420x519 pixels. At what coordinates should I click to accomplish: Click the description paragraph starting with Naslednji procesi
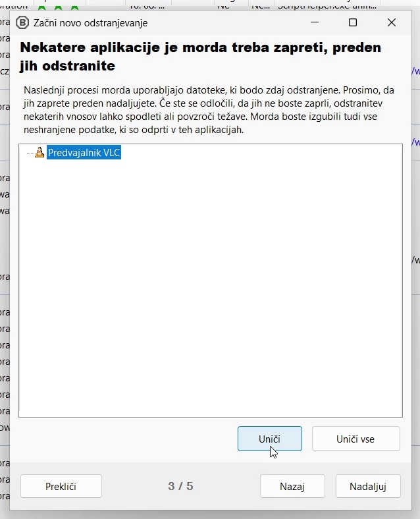(209, 109)
